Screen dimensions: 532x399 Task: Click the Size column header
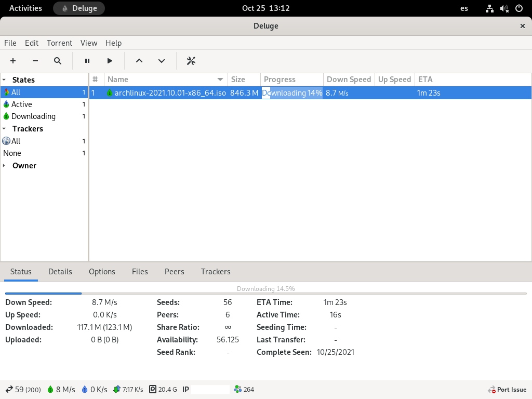point(244,79)
